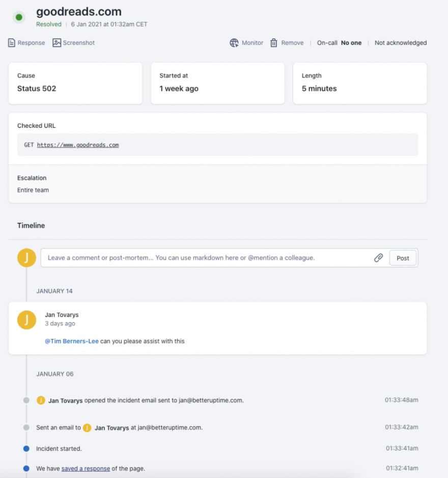Click gray dot beside opened incident email event
The width and height of the screenshot is (448, 478).
coord(26,400)
